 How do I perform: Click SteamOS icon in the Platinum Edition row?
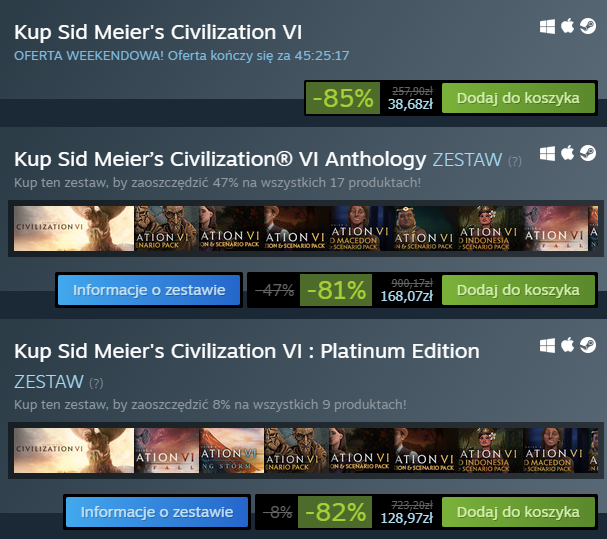click(587, 345)
